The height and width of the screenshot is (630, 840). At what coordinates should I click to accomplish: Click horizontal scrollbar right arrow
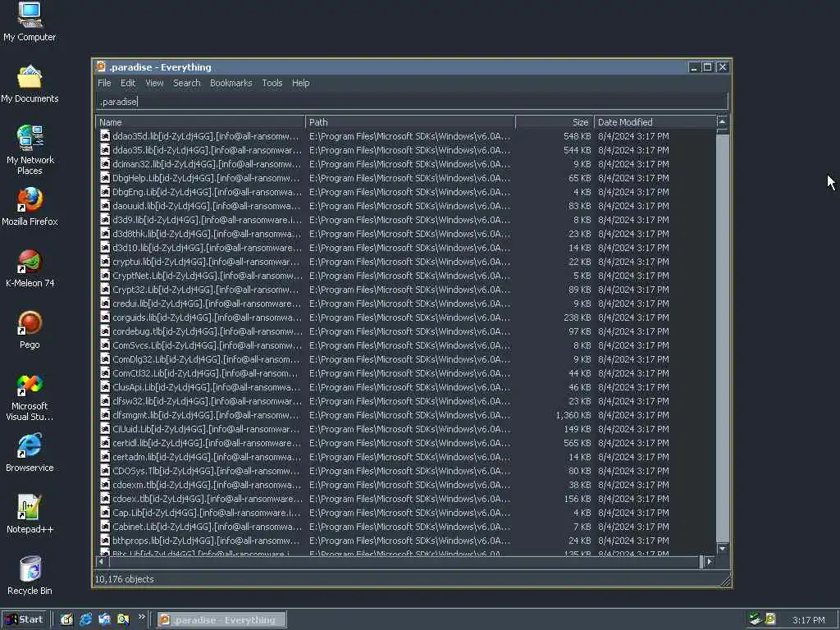710,561
